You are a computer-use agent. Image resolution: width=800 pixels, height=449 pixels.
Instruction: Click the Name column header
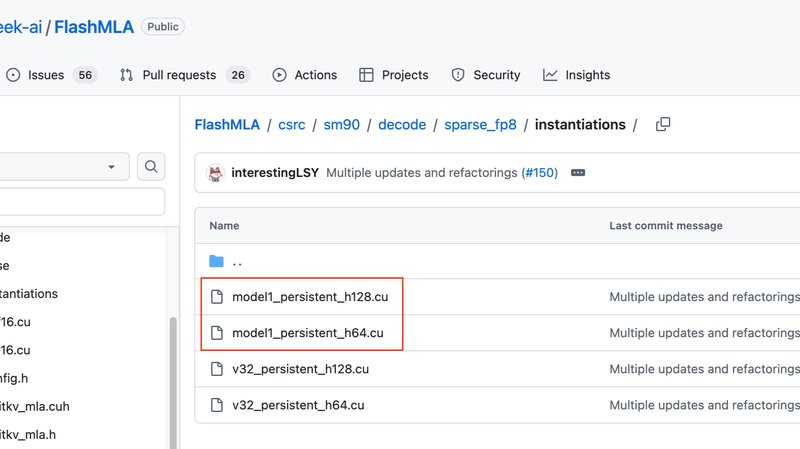click(x=224, y=226)
